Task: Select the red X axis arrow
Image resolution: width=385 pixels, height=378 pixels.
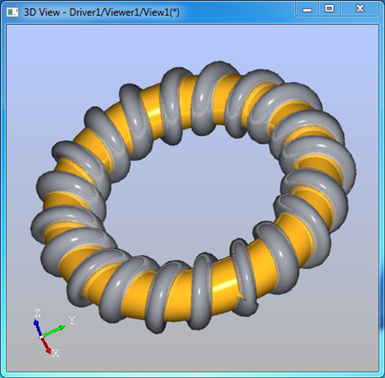Action: coord(46,346)
